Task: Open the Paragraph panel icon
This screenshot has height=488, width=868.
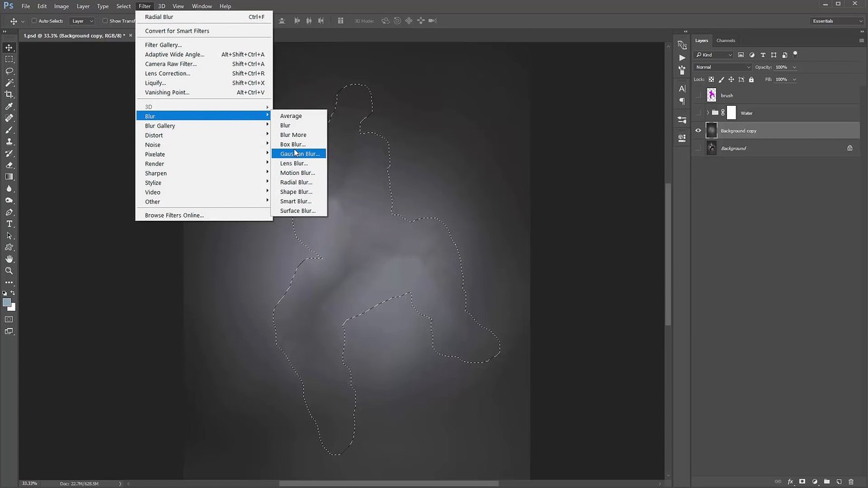Action: pos(682,101)
